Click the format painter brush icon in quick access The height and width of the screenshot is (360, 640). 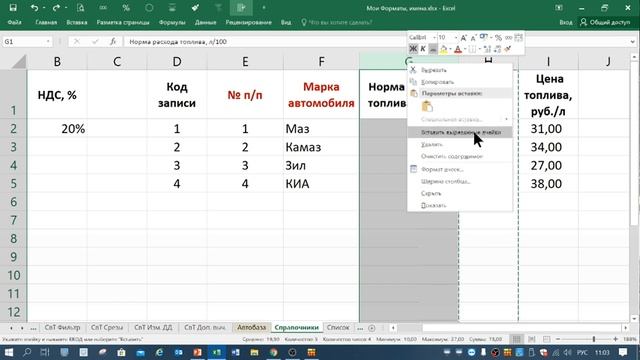pyautogui.click(x=195, y=8)
